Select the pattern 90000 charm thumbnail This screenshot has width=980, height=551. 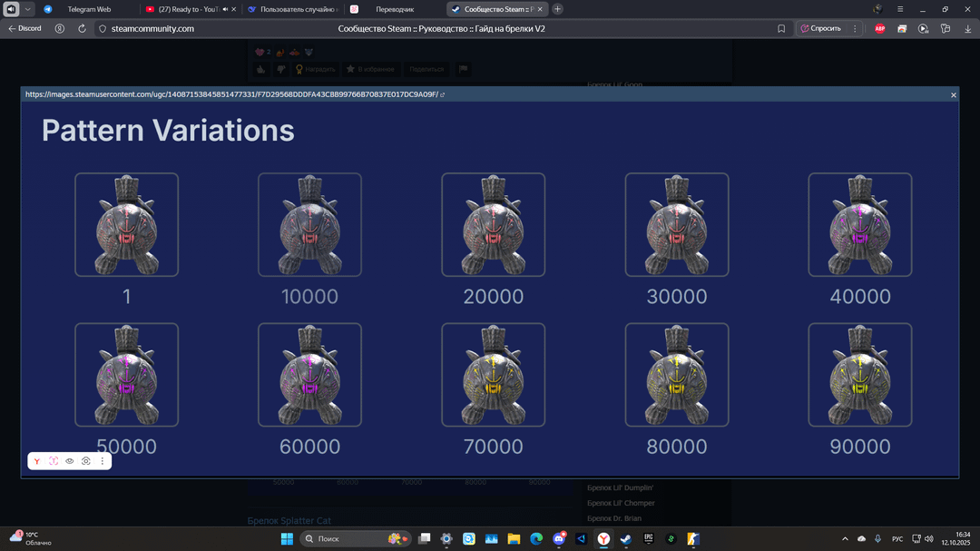pos(860,375)
